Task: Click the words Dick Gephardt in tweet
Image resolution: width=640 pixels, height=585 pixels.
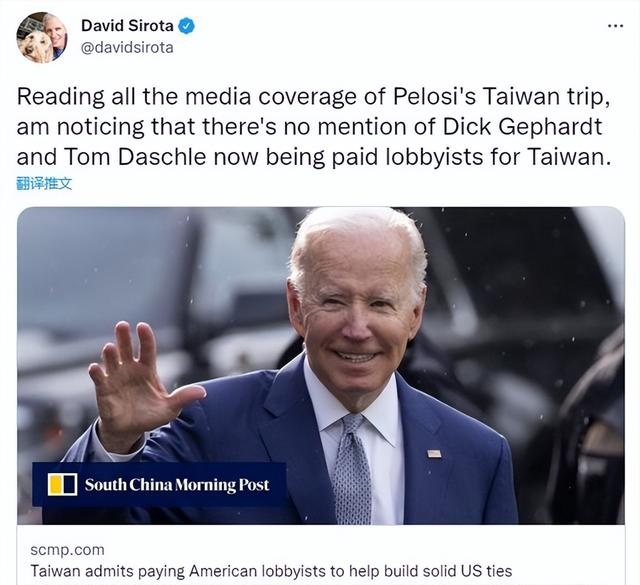Action: (x=522, y=127)
